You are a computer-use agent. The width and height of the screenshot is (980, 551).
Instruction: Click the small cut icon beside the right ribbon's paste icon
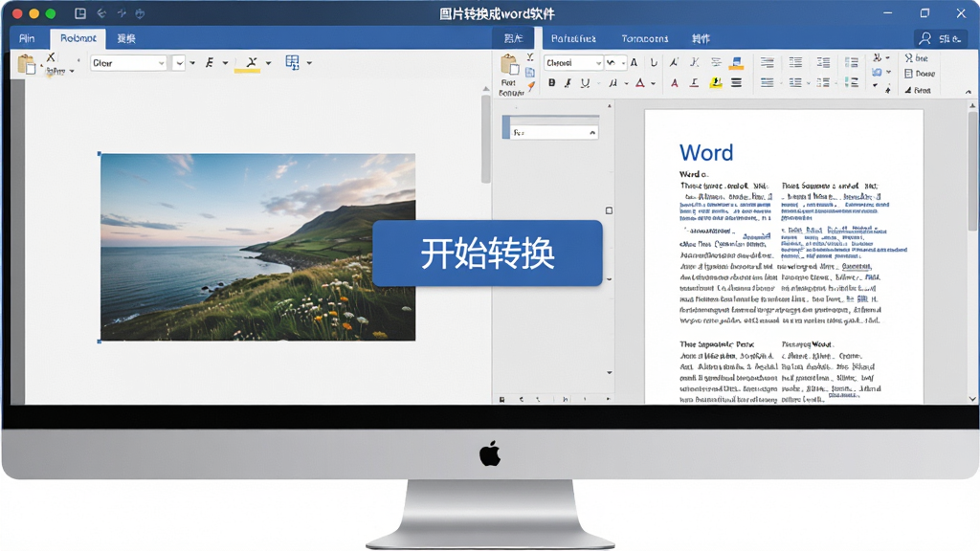coord(530,58)
